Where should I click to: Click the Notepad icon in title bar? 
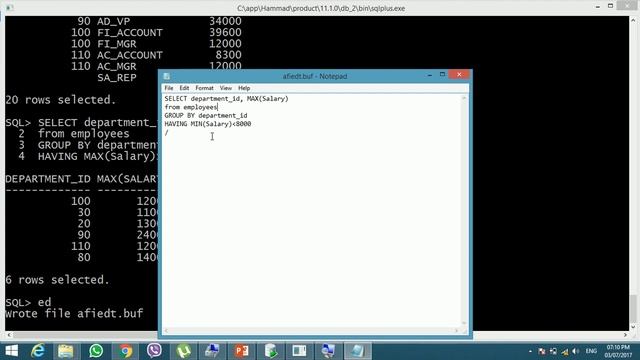point(167,76)
